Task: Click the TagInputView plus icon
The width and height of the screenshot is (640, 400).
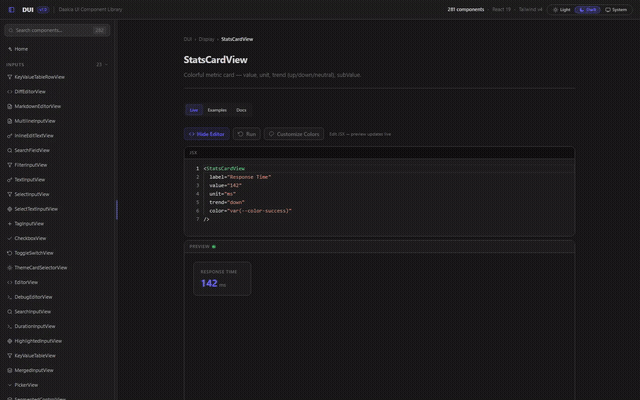Action: pos(10,224)
